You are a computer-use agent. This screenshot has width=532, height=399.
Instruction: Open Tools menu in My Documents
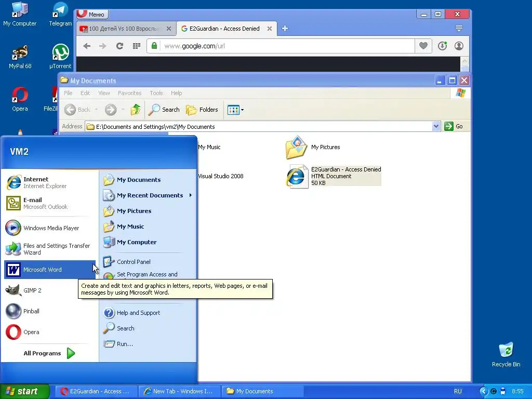pyautogui.click(x=156, y=93)
